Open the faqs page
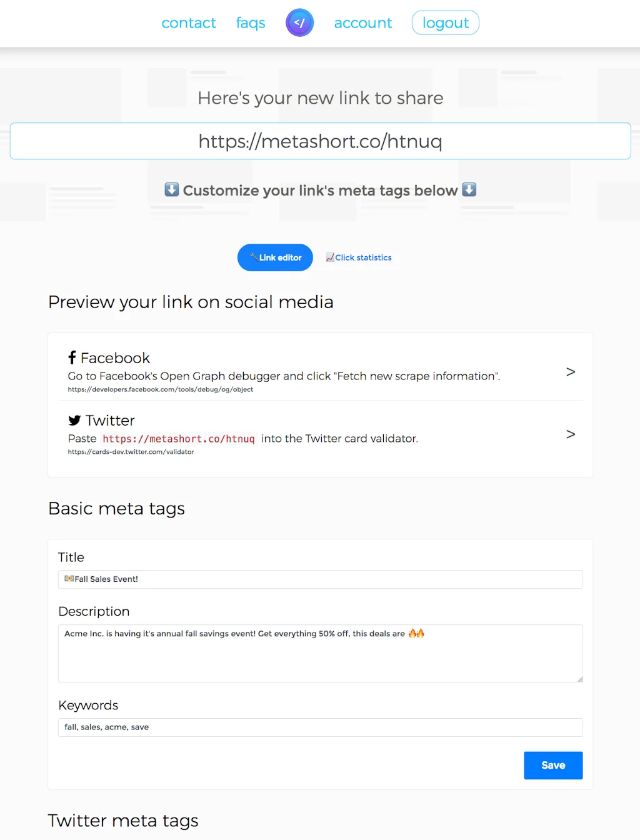The height and width of the screenshot is (840, 640). pos(250,22)
